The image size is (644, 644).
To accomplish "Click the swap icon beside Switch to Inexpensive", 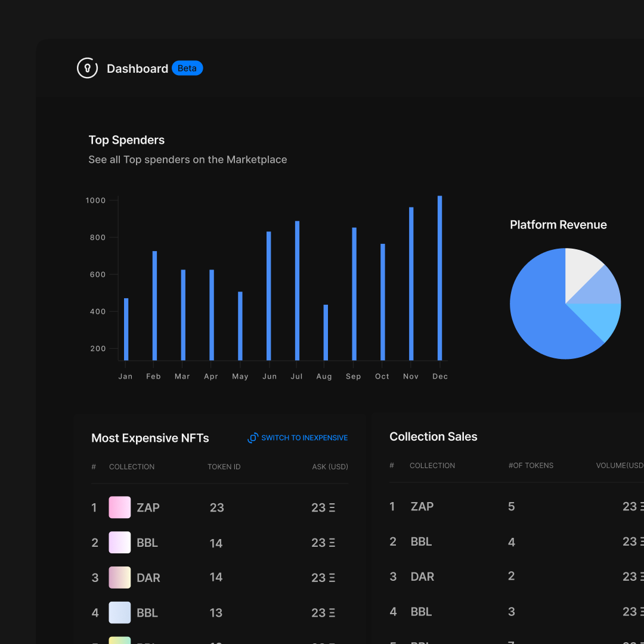I will click(253, 438).
